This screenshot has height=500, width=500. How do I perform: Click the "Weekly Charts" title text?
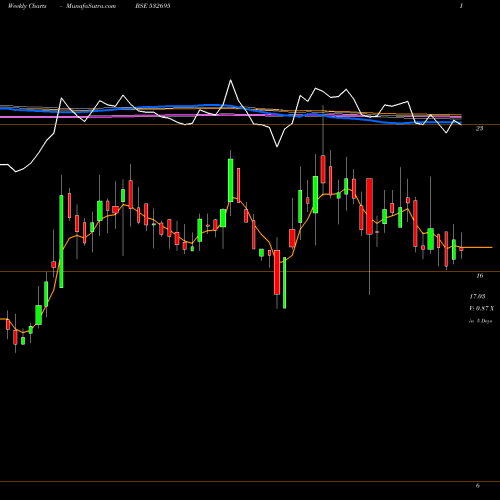coord(27,6)
